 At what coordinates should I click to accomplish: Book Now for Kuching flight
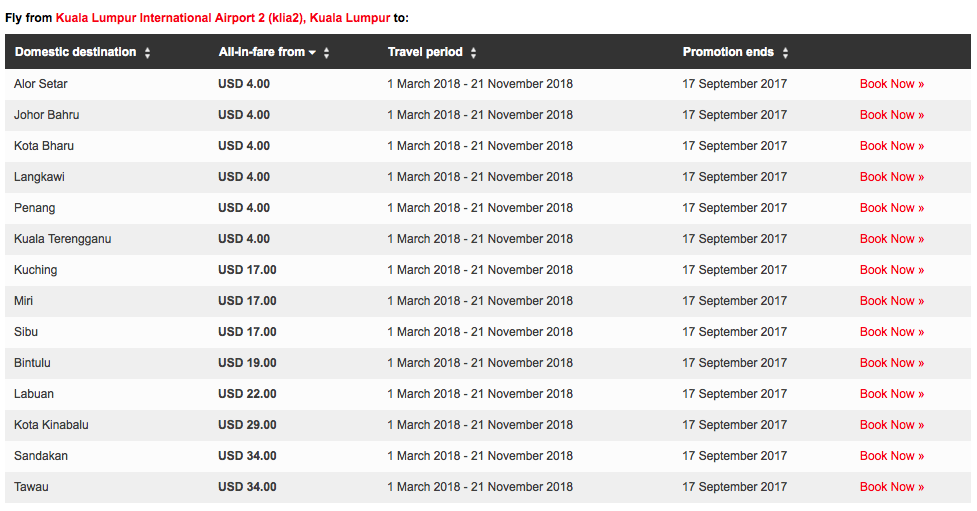point(891,270)
